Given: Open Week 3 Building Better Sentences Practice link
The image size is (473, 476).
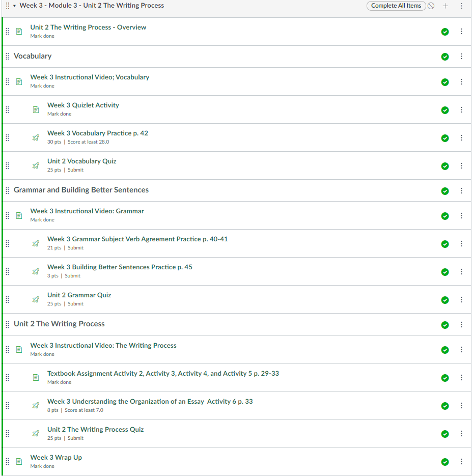Looking at the screenshot, I should (120, 267).
